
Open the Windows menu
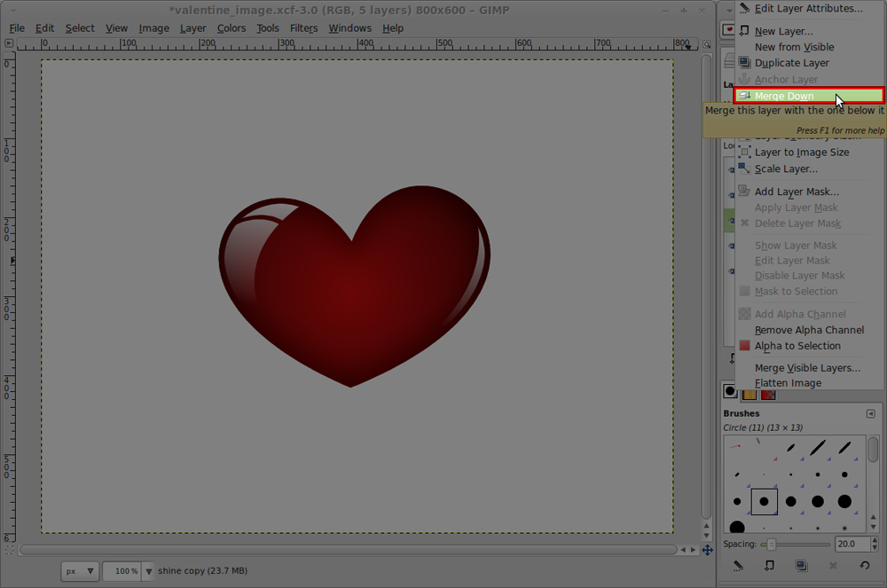pos(349,27)
